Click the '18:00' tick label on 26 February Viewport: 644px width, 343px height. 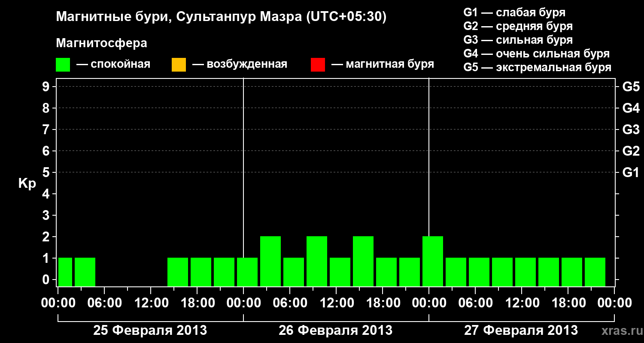(x=383, y=303)
